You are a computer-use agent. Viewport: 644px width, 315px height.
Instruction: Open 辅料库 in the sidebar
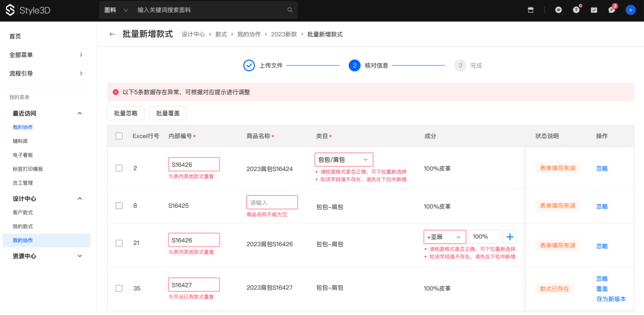click(20, 141)
